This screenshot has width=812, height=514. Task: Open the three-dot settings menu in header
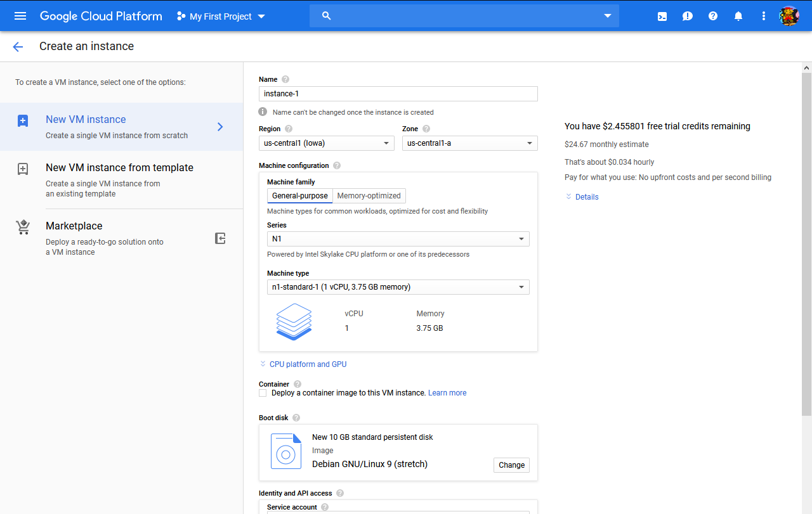pyautogui.click(x=764, y=16)
